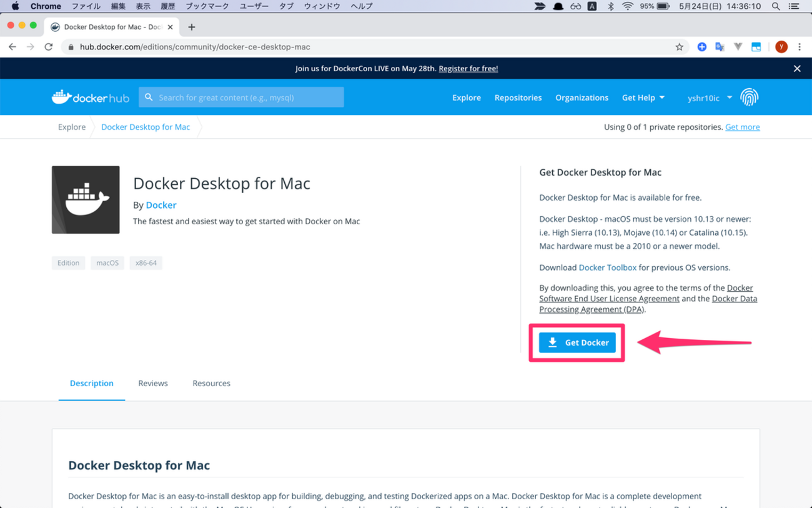Image resolution: width=812 pixels, height=508 pixels.
Task: Open the Docker publisher link
Action: (x=161, y=205)
